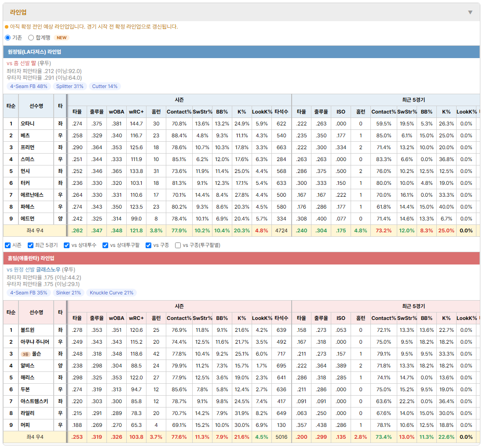Click player name 머피 in Atlanta lineup

(25, 425)
